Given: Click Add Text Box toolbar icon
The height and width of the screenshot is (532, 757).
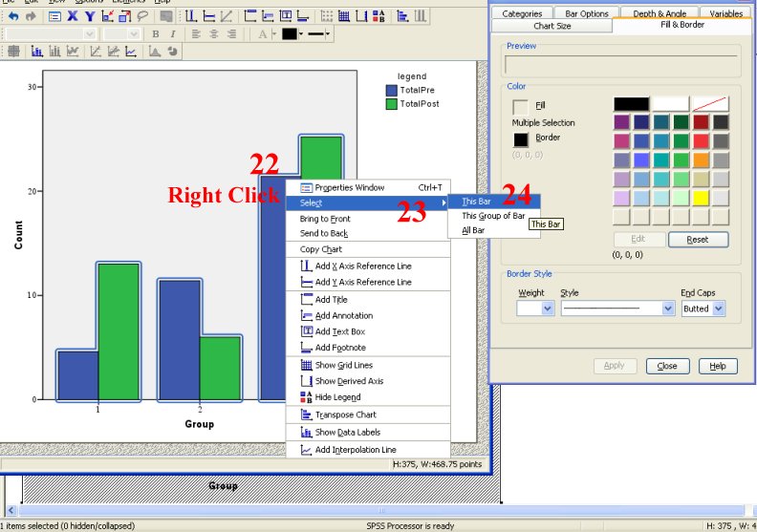Looking at the screenshot, I should pyautogui.click(x=286, y=16).
